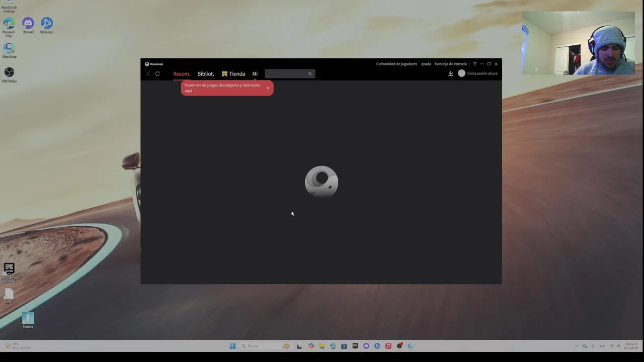Close the Gameloop window
The width and height of the screenshot is (644, 362).
496,64
